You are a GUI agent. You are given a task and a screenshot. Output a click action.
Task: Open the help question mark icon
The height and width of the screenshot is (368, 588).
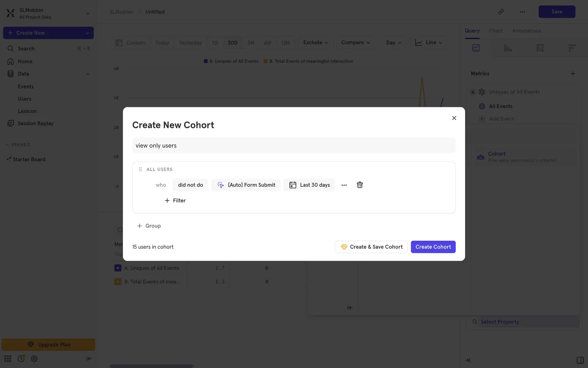(x=21, y=358)
